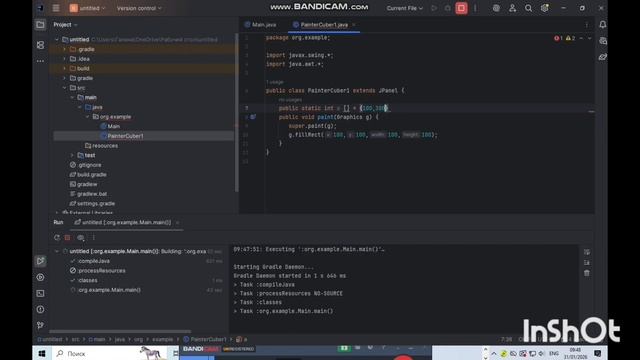
Task: Open more options in Run panel toolbar
Action: [93, 238]
